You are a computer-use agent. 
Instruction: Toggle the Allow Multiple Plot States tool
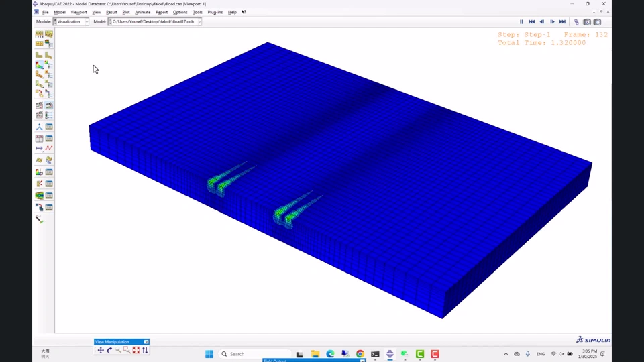pos(39,94)
